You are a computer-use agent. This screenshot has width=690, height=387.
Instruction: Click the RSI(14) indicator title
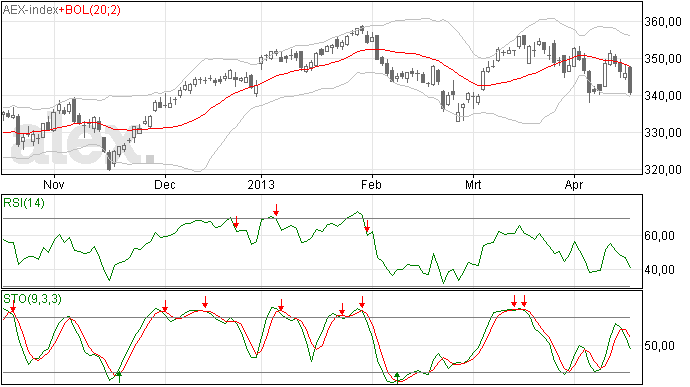coord(24,203)
